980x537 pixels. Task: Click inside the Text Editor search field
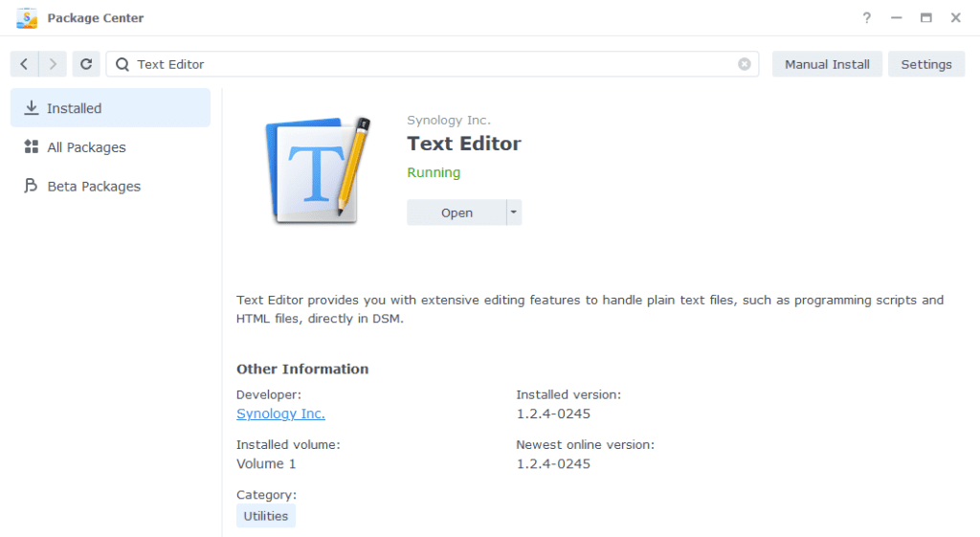tap(433, 64)
